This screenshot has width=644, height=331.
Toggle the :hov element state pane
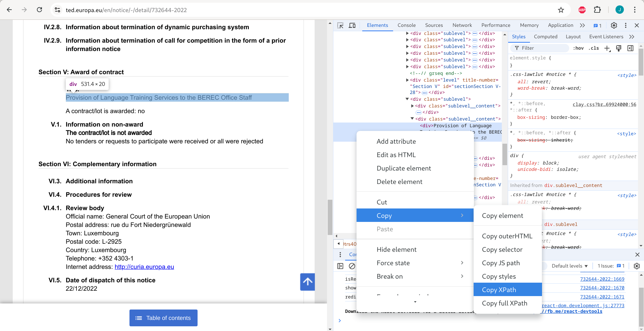click(x=579, y=48)
